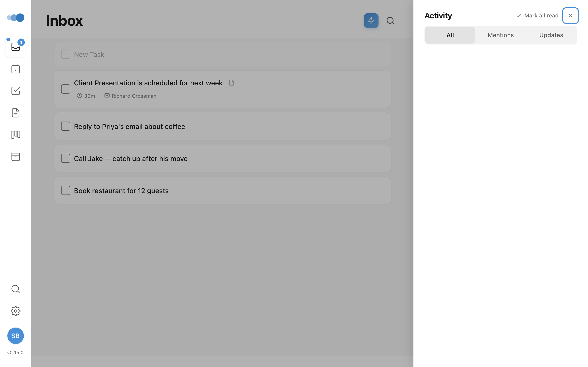Image resolution: width=588 pixels, height=367 pixels.
Task: Click the lightning quick-action button
Action: click(370, 21)
